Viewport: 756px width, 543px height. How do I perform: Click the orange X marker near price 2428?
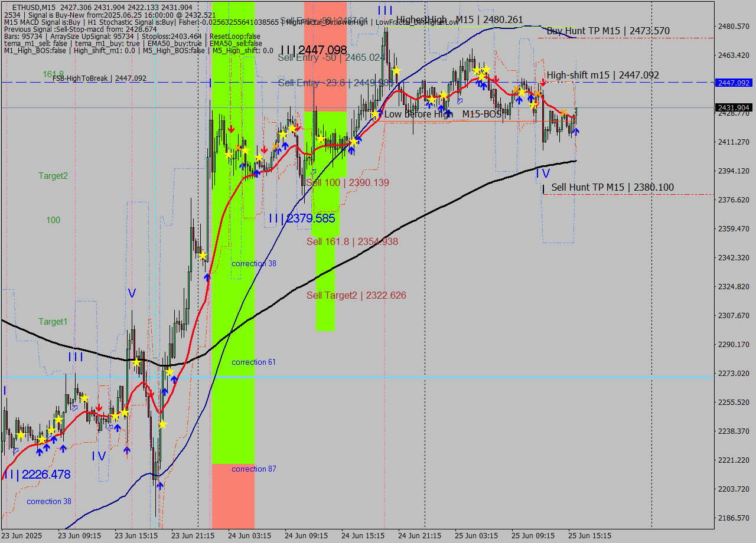point(564,112)
